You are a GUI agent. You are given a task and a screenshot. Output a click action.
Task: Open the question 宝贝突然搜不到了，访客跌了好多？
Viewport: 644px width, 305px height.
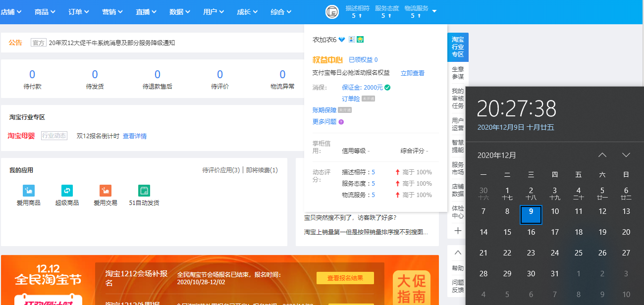(x=350, y=217)
